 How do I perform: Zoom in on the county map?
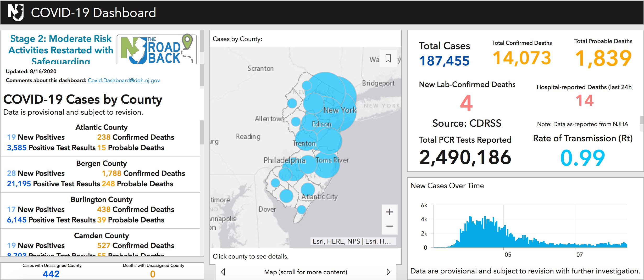pyautogui.click(x=390, y=212)
